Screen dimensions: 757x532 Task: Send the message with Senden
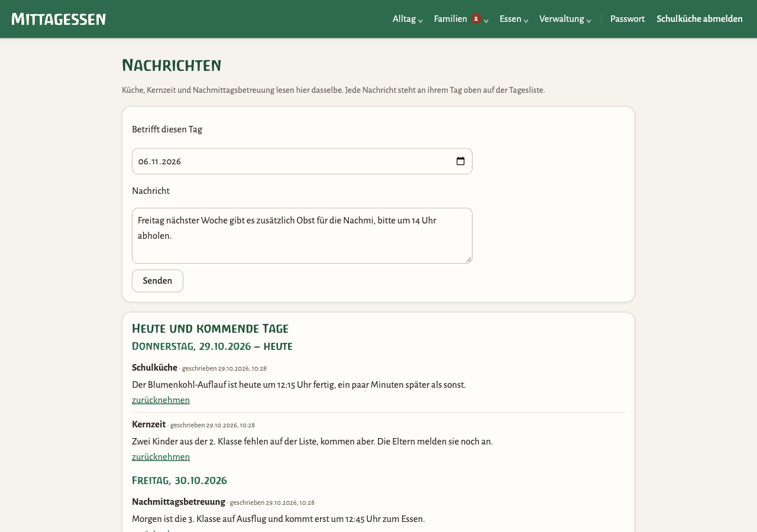[157, 281]
